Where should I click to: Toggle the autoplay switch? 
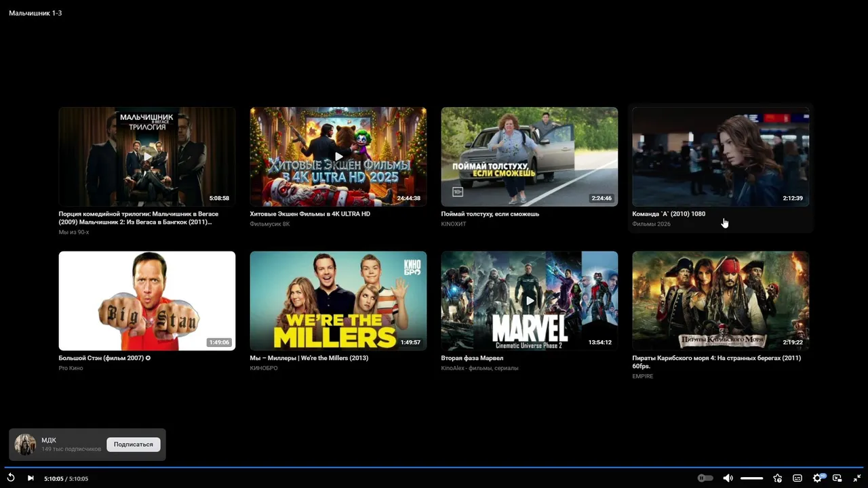coord(705,478)
